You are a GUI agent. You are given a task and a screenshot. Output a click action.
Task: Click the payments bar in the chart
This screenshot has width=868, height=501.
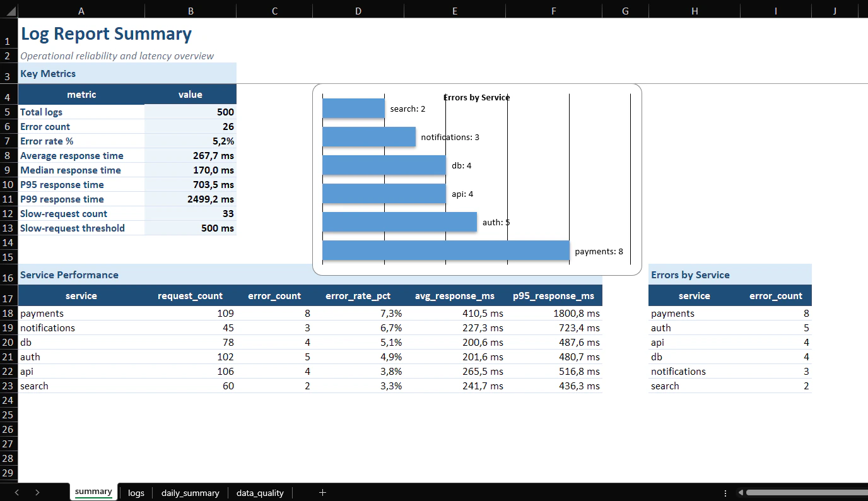point(446,250)
